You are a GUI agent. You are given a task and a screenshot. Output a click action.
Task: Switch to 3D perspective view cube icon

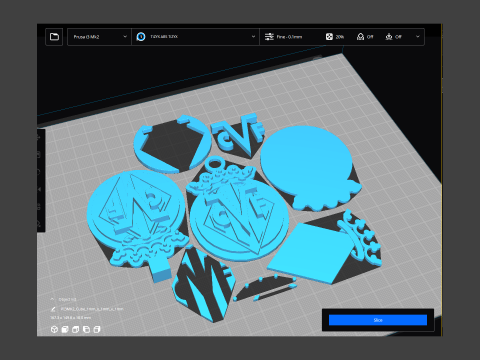pyautogui.click(x=54, y=330)
